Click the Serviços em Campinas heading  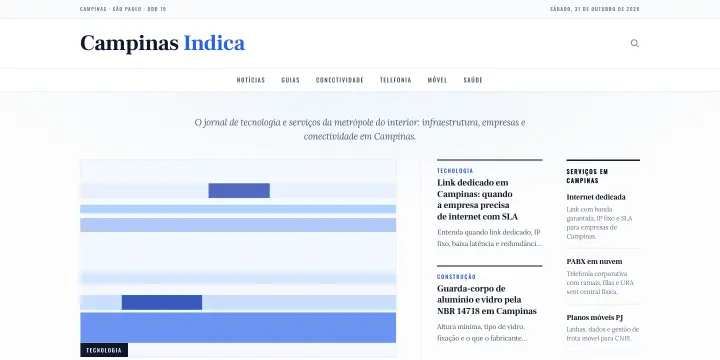[587, 176]
